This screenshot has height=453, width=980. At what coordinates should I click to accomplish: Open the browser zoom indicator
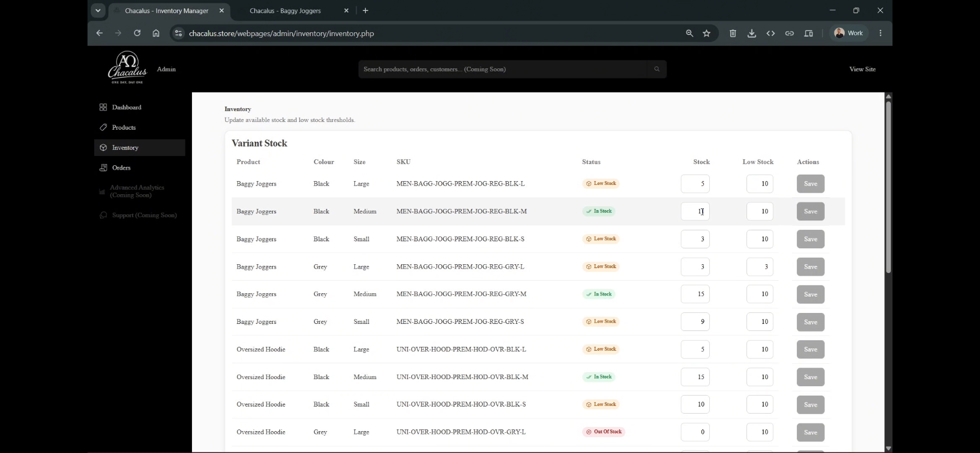[x=689, y=33]
